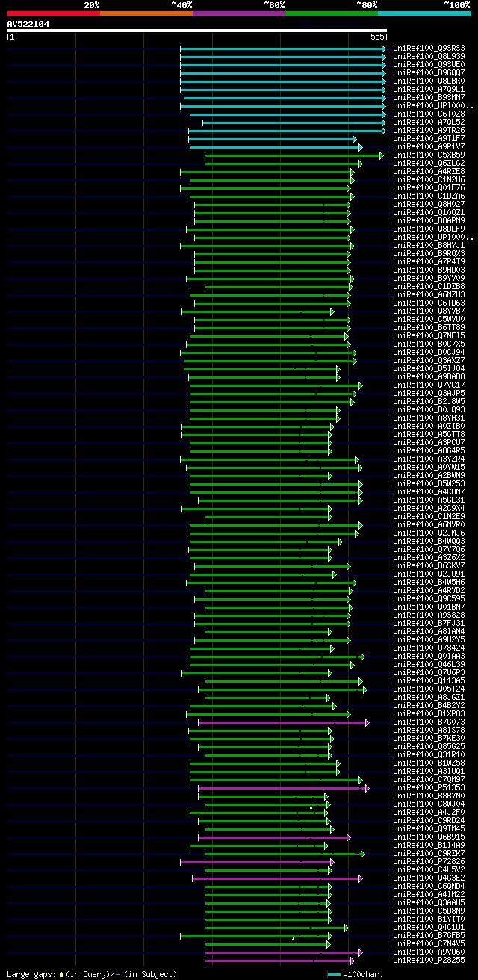This screenshot has width=478, height=980.
Task: Select label UniRef100_Q4G3E2
Action: [429, 878]
